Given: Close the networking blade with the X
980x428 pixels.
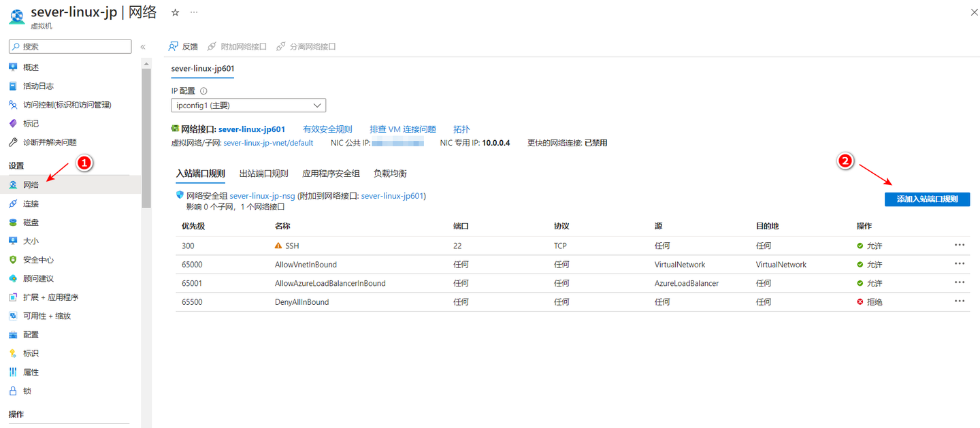Looking at the screenshot, I should pos(973,12).
